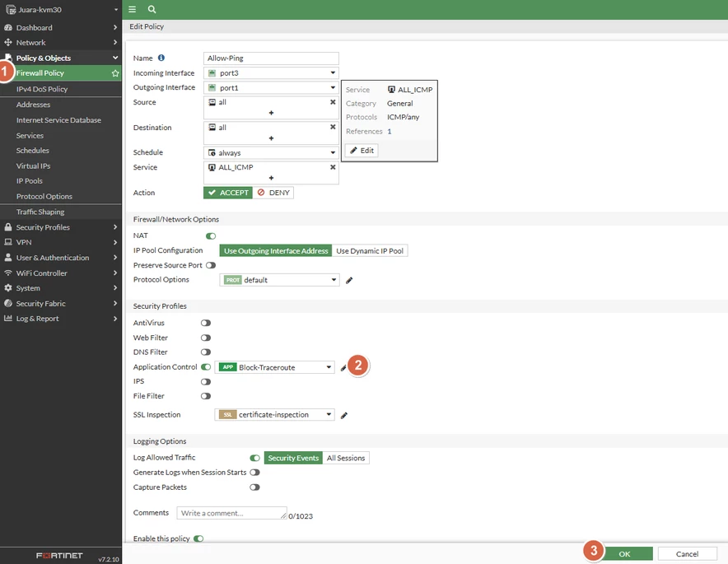Screen dimensions: 728x564
Task: Click the Comments text box
Action: point(231,513)
